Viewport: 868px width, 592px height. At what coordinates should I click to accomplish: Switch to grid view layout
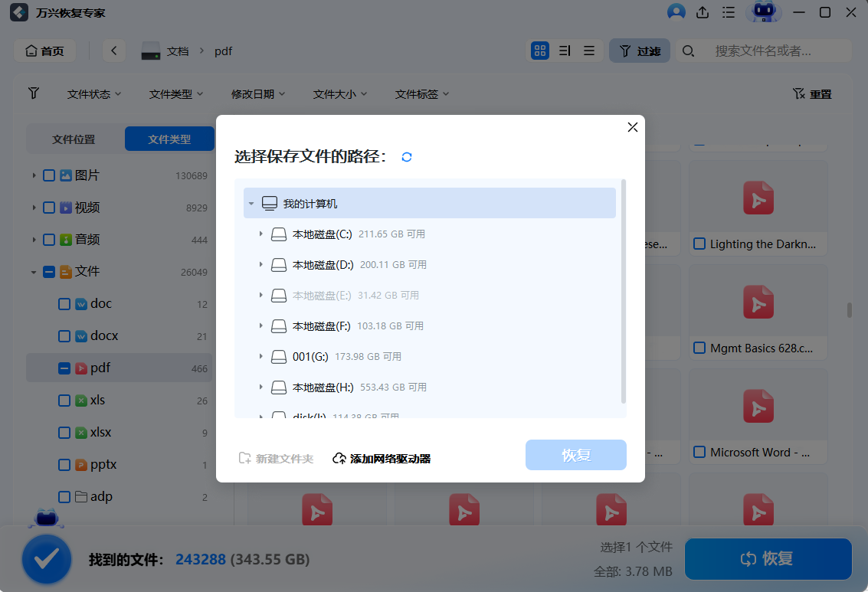tap(540, 50)
